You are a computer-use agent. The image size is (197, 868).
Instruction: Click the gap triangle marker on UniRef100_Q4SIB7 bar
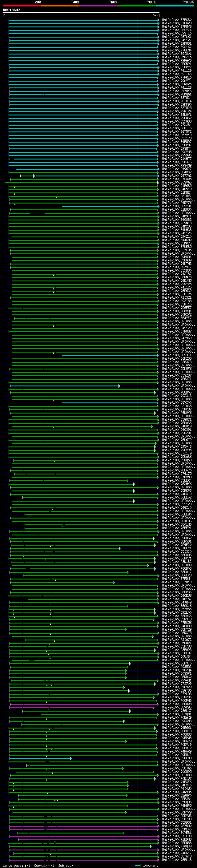tap(53, 275)
